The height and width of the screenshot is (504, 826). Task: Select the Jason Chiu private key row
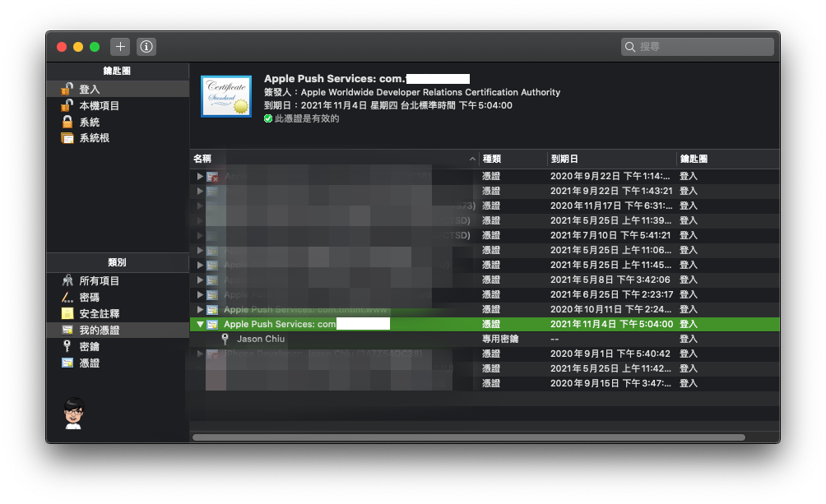point(263,339)
